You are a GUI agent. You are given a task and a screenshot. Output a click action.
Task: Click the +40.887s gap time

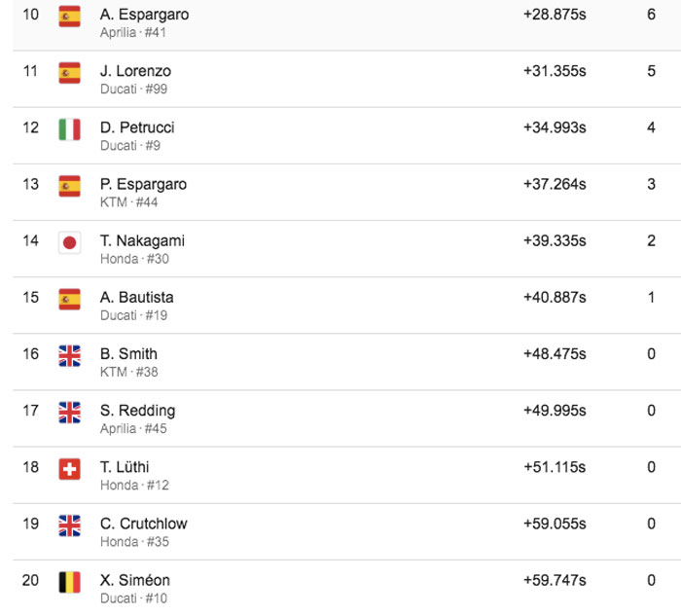(x=555, y=297)
